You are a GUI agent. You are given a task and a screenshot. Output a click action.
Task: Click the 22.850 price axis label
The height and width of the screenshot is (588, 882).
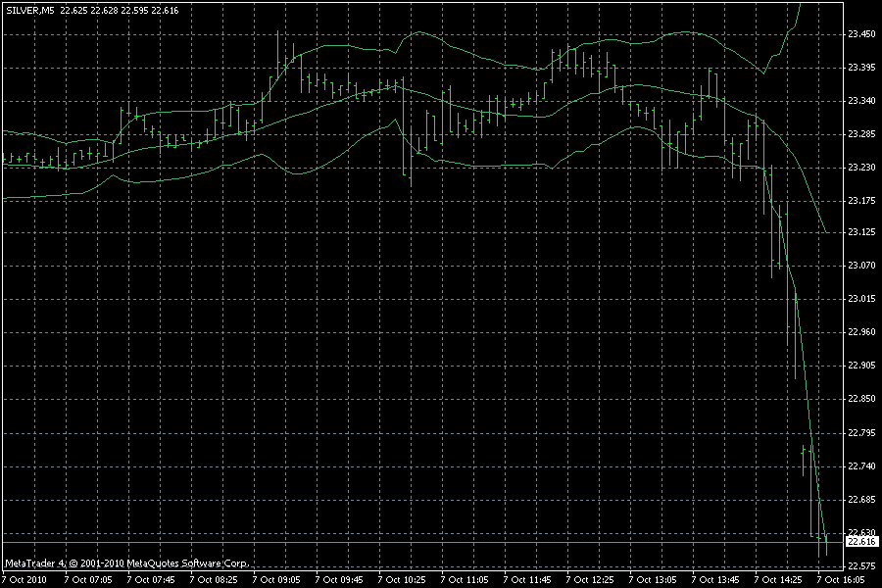click(861, 399)
